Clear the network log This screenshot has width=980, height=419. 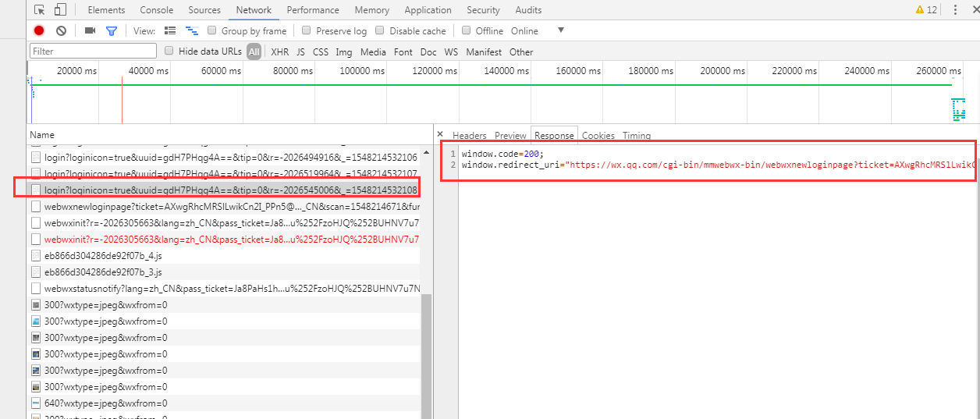point(61,30)
